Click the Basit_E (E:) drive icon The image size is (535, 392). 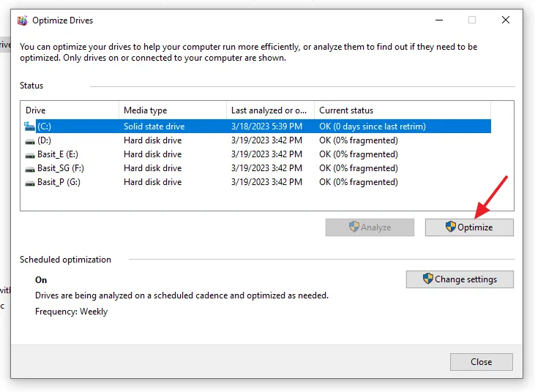click(x=30, y=155)
